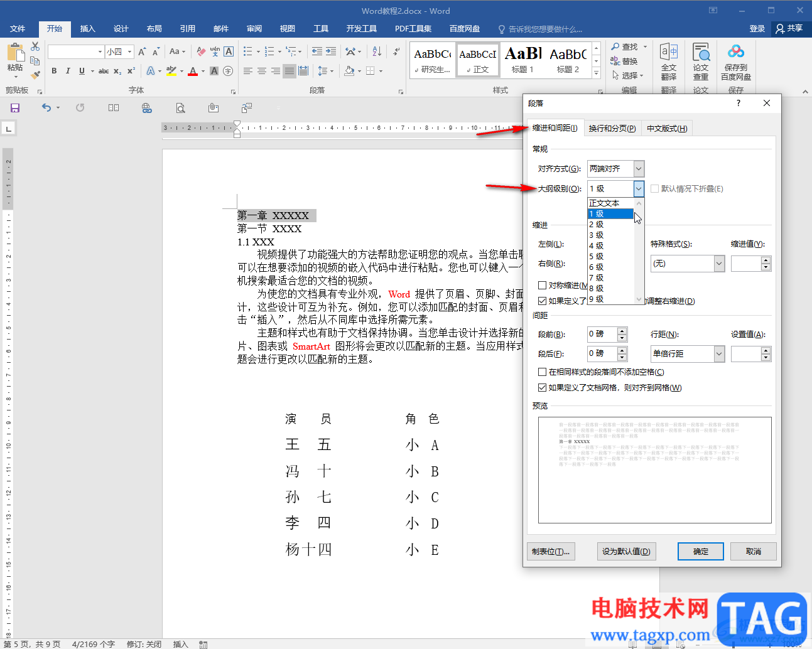Click the clear formatting eraser icon
The image size is (812, 649).
pos(201,51)
